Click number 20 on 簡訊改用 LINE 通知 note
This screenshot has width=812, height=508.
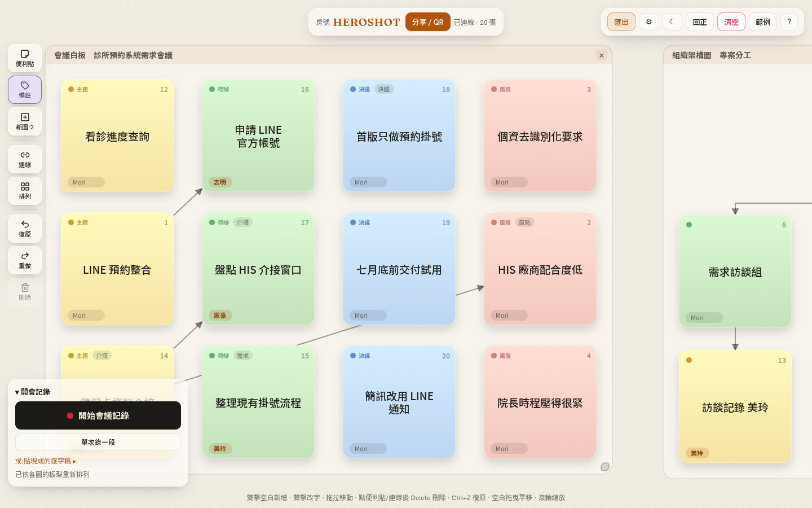[x=446, y=356]
